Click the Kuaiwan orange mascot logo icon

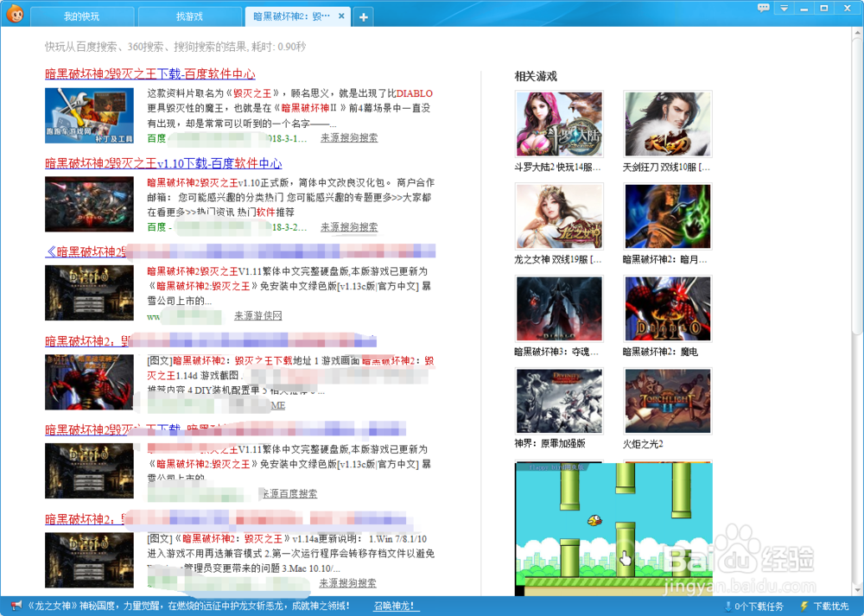pyautogui.click(x=15, y=14)
